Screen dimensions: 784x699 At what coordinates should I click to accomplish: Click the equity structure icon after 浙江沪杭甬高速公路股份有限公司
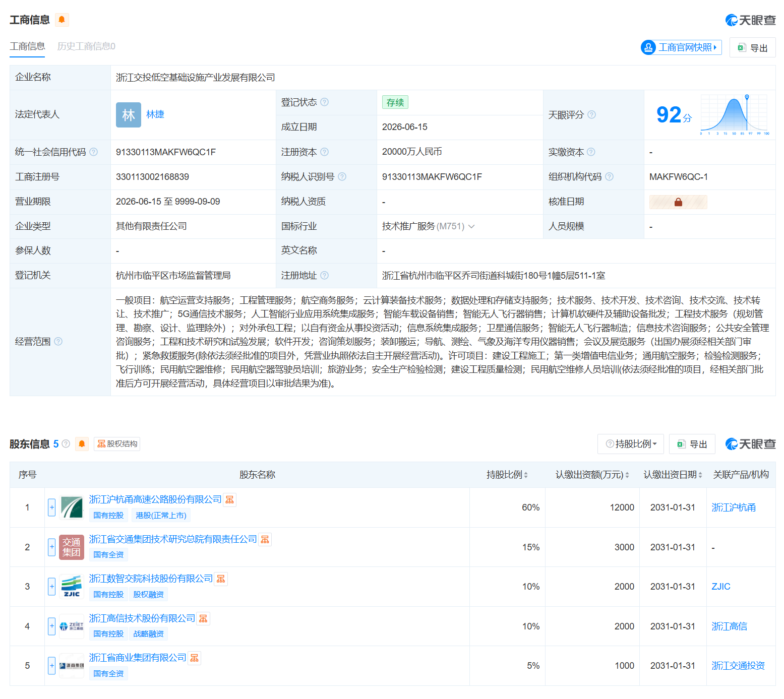(x=230, y=499)
